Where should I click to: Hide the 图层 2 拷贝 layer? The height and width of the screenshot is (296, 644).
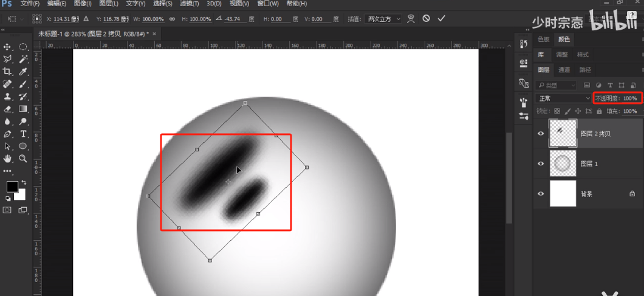coord(541,133)
